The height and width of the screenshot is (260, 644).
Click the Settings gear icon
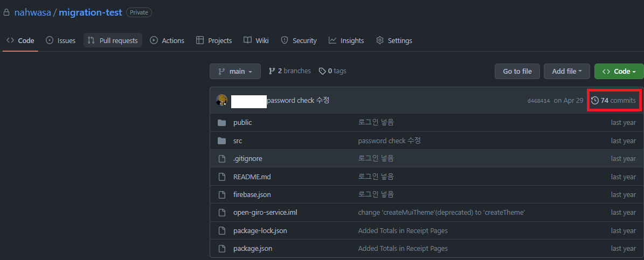(x=380, y=40)
